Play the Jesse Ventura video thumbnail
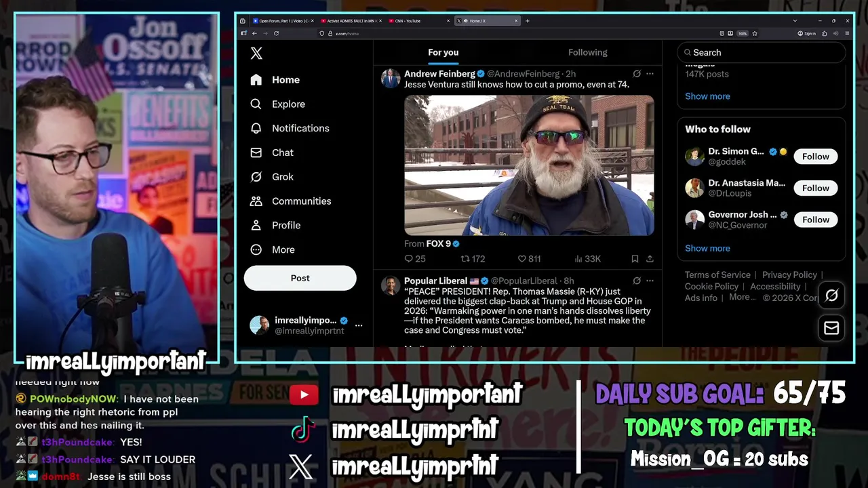Screen dimensions: 868x488 click(x=529, y=165)
